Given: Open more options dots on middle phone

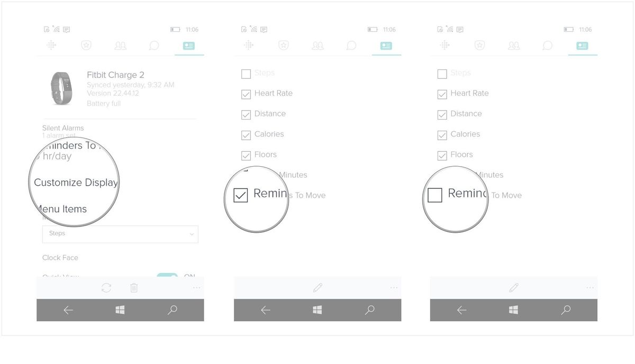Looking at the screenshot, I should click(x=394, y=288).
